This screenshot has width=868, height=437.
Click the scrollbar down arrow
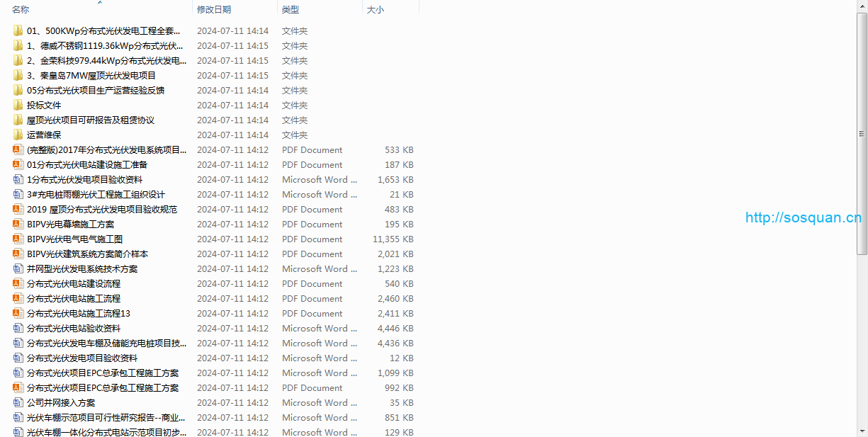click(x=862, y=431)
